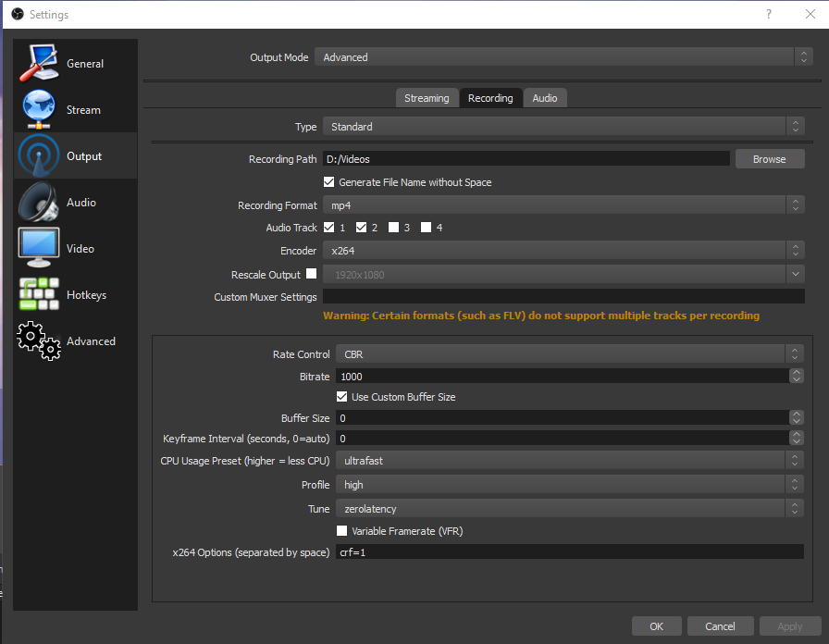The height and width of the screenshot is (644, 829).
Task: Enable Variable Framerate (VFR)
Action: [x=341, y=530]
